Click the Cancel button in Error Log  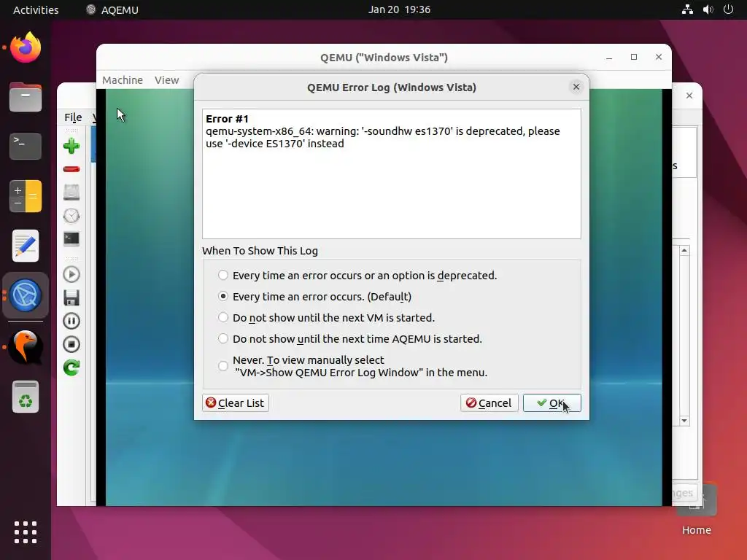(x=489, y=402)
